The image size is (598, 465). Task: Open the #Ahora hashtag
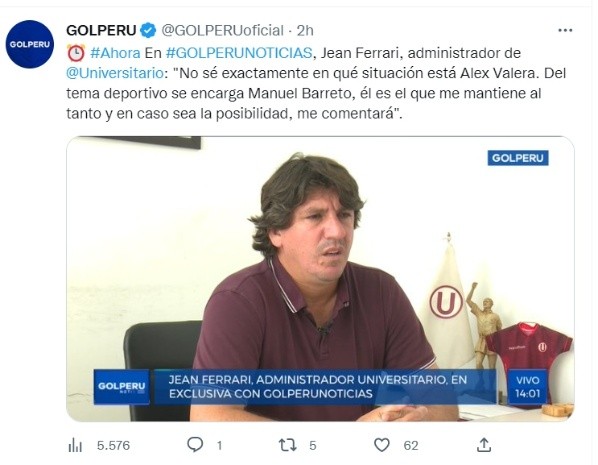[x=115, y=53]
